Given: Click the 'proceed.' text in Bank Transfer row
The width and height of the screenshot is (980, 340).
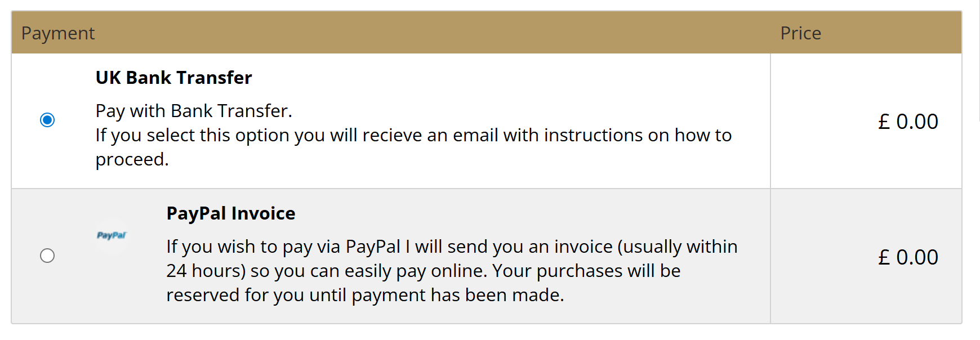Looking at the screenshot, I should click(132, 160).
